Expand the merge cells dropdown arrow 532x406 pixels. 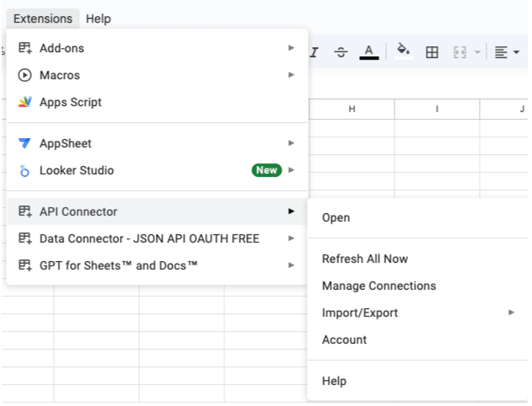click(x=477, y=52)
